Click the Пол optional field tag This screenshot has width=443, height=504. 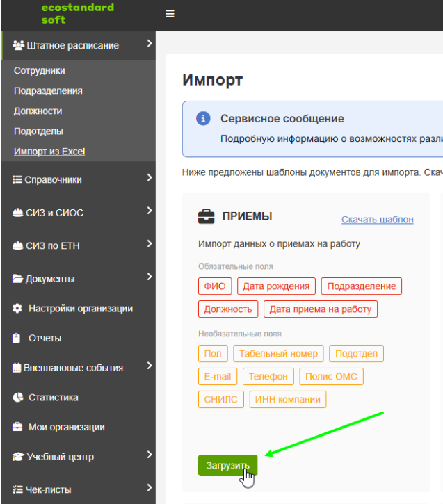pos(213,354)
